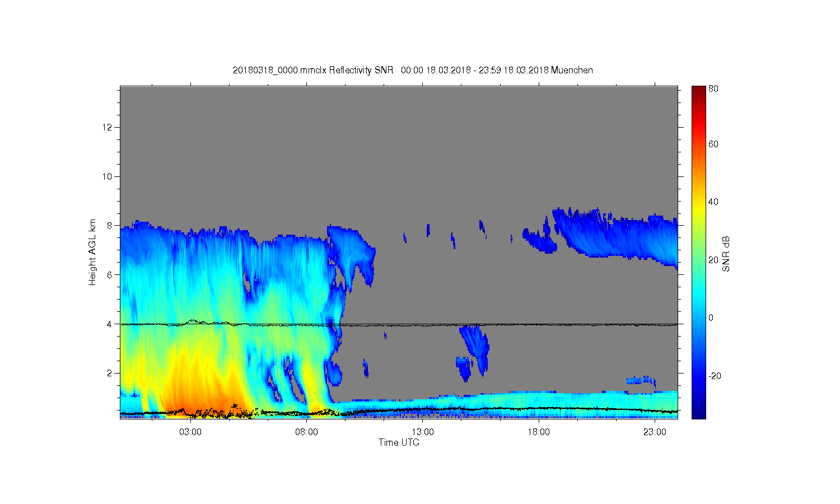Click the colorbar value 0
This screenshot has width=840, height=504.
click(711, 318)
